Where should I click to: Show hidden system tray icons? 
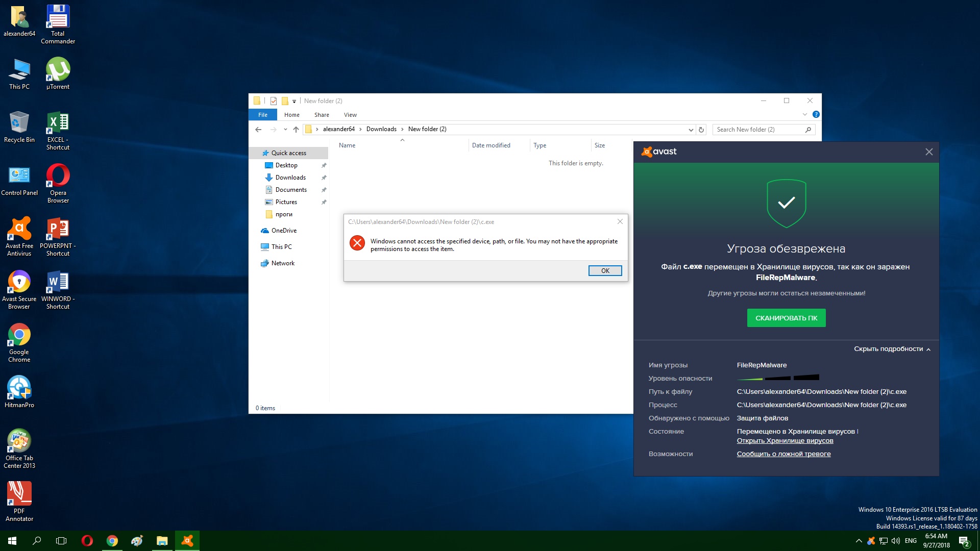tap(859, 541)
